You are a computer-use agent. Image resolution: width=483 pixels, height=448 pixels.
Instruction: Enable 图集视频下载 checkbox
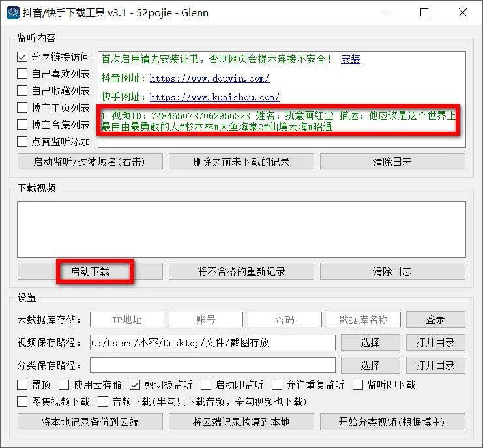22,402
